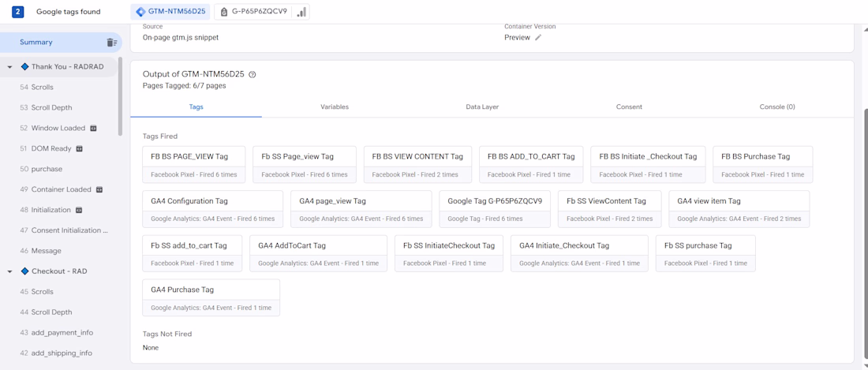Click the diamond icon of Checkout - RAD

[24, 271]
